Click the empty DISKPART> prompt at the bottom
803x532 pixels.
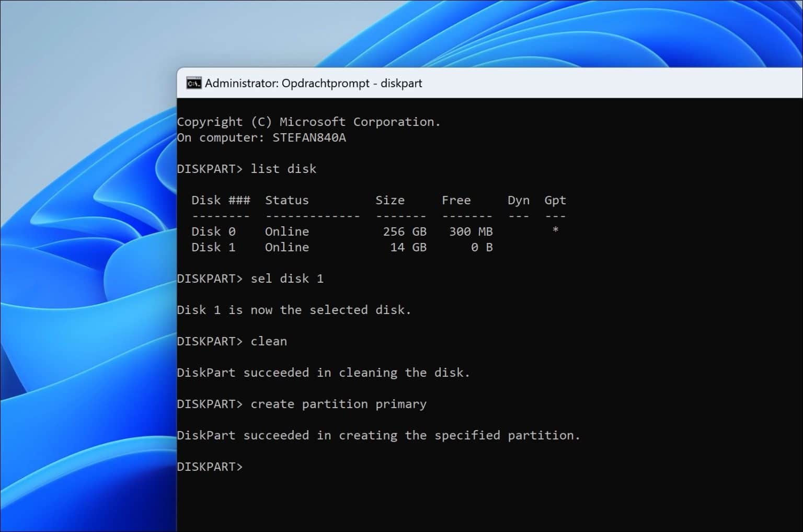(210, 467)
